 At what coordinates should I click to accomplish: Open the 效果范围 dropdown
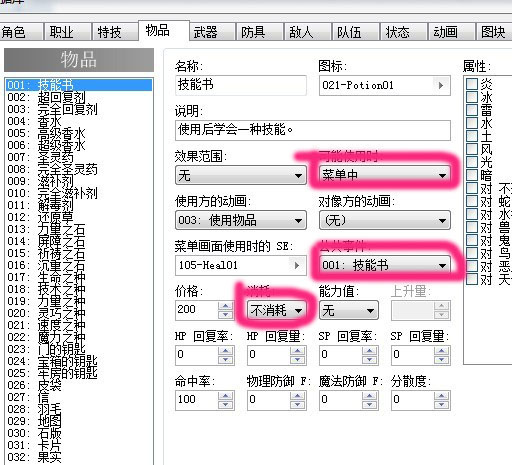[241, 175]
